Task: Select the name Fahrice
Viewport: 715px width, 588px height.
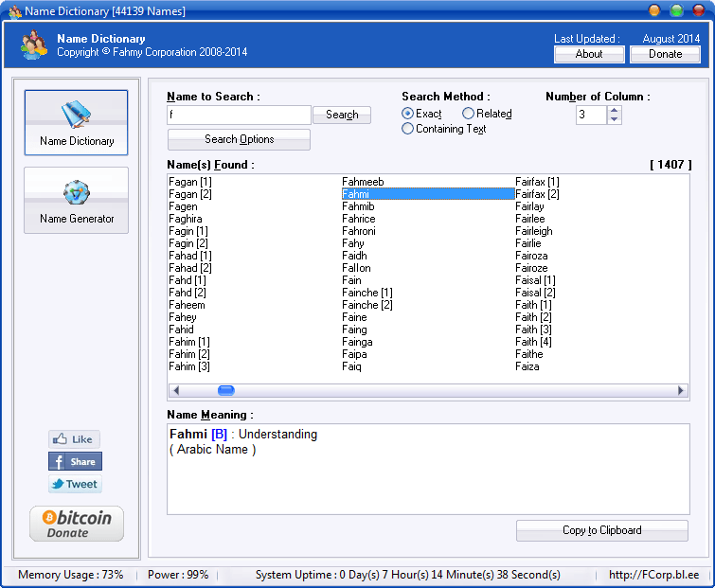Action: pos(358,219)
